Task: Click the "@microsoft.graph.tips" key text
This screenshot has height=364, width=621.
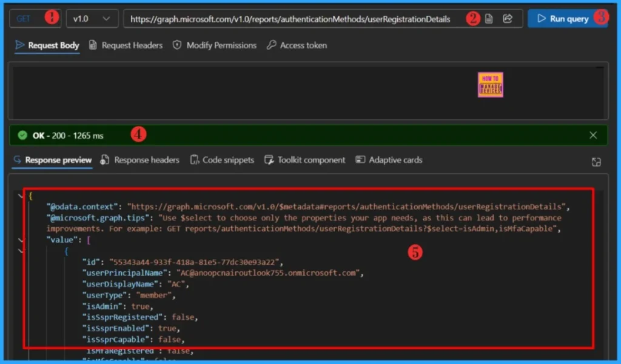Action: tap(98, 217)
